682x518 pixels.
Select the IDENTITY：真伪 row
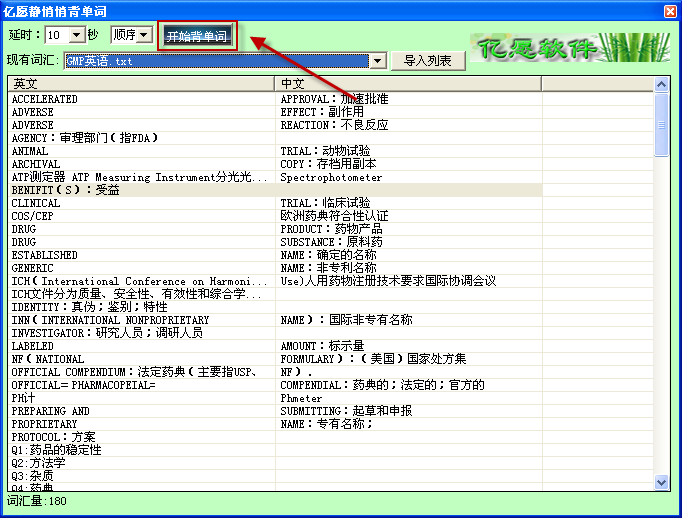point(276,307)
